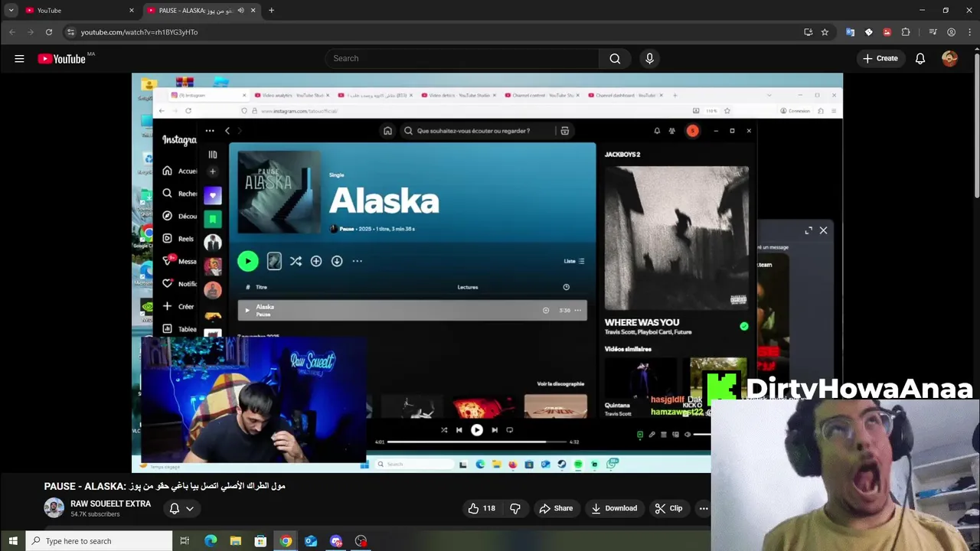Open the YouTube notifications bell

[x=920, y=58]
